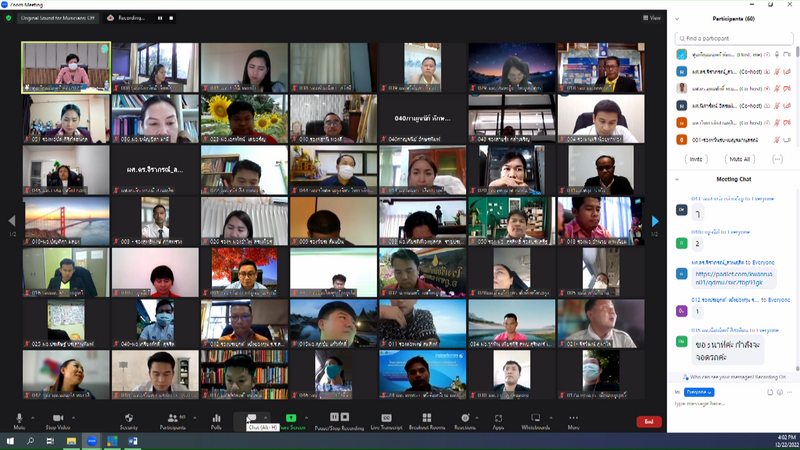
Task: Open the More menu in toolbar
Action: pos(573,418)
